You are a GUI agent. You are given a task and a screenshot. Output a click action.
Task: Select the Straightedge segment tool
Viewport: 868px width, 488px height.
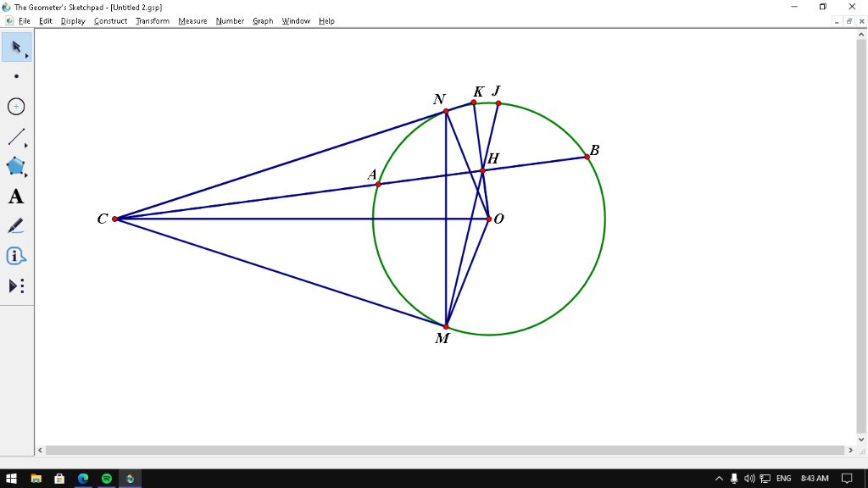(16, 136)
